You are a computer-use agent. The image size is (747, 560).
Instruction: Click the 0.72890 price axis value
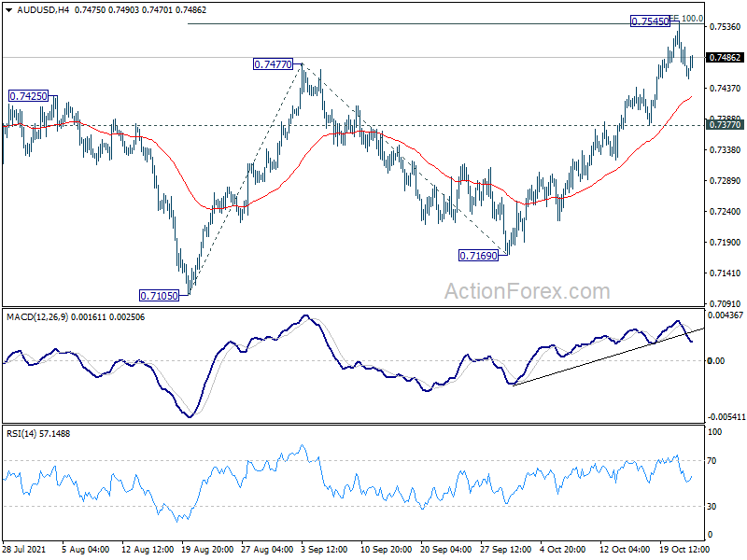[725, 180]
